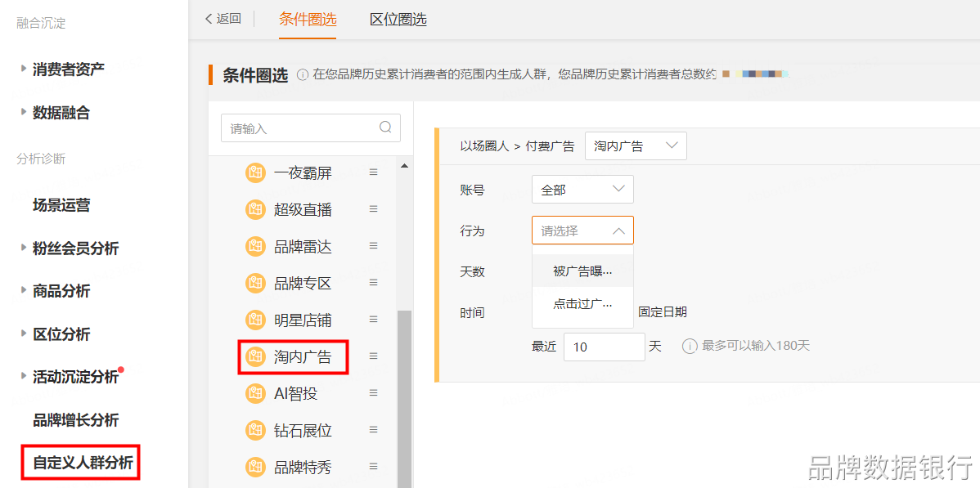Switch to the 区位圈选 tab
The image size is (980, 488).
[x=398, y=20]
